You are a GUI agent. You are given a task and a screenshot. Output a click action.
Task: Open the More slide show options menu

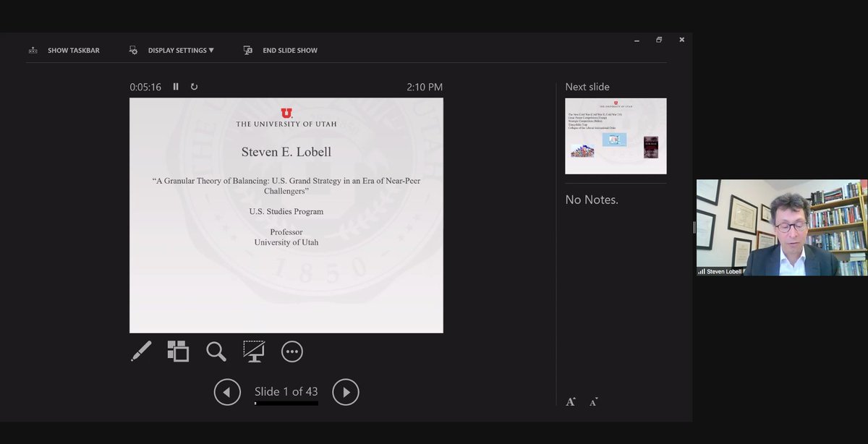click(x=292, y=352)
